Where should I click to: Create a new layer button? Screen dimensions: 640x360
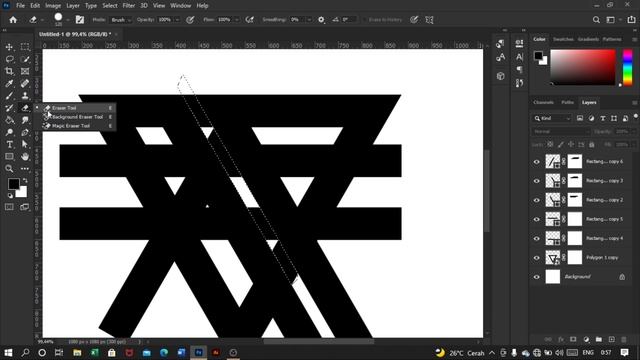[x=611, y=339]
